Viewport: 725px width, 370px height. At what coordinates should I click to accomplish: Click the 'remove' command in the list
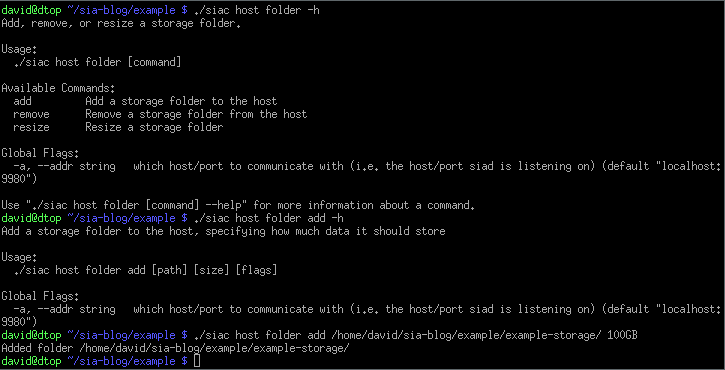point(31,114)
